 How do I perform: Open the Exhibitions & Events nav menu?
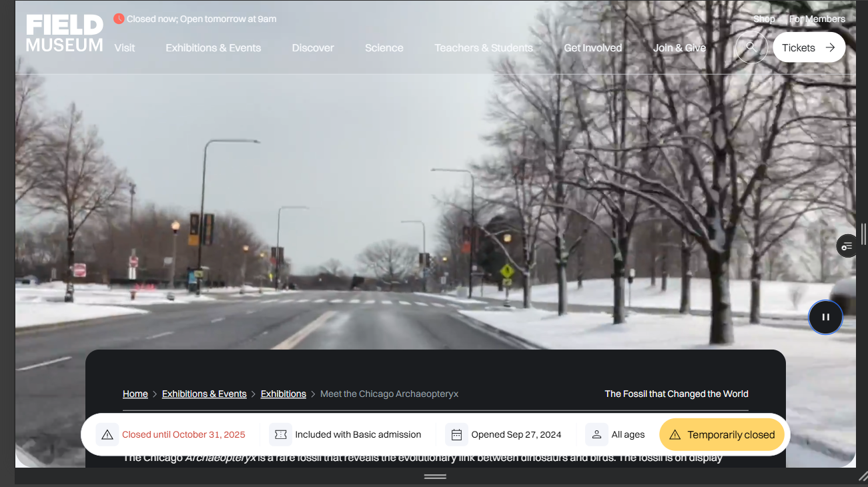pyautogui.click(x=213, y=48)
